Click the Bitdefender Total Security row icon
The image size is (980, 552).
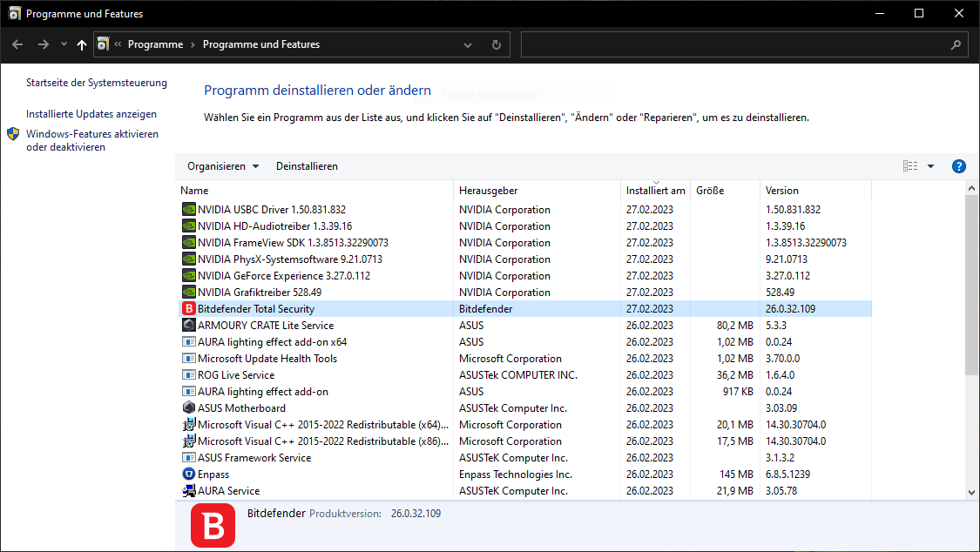pyautogui.click(x=189, y=308)
